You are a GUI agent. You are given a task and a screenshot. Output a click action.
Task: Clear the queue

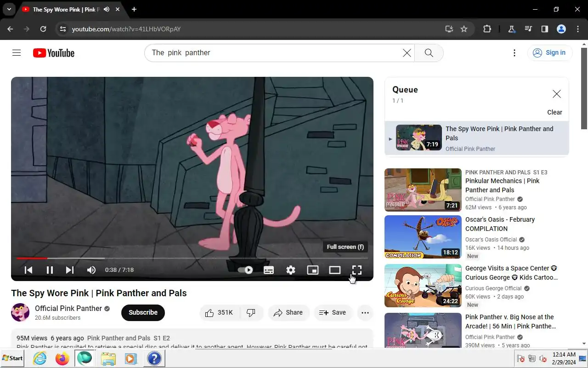click(554, 112)
